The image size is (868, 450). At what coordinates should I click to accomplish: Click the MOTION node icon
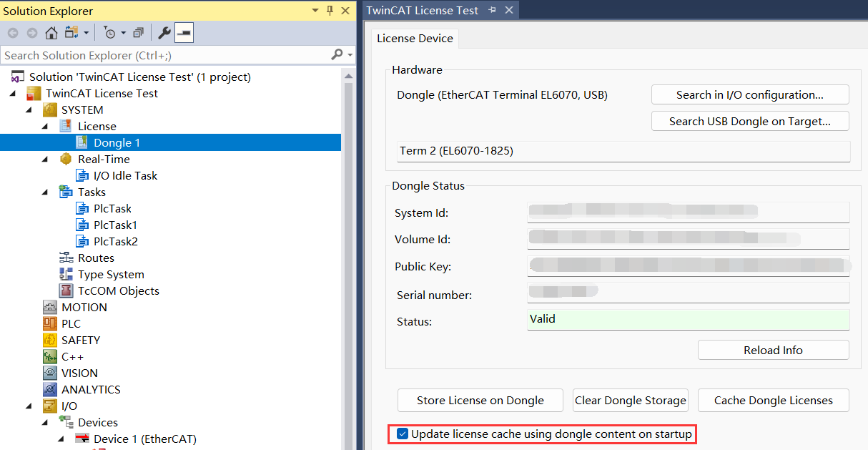50,307
